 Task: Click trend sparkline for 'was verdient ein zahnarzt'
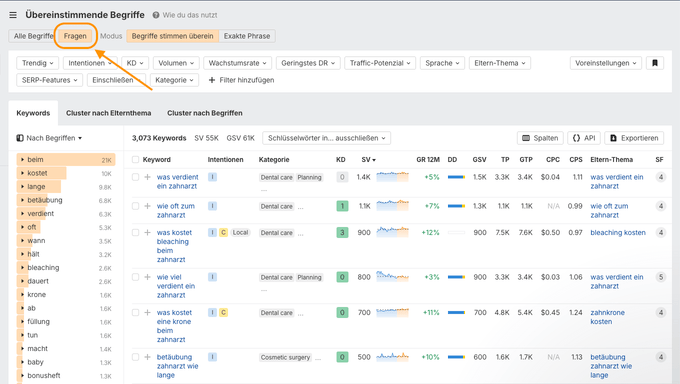(392, 177)
